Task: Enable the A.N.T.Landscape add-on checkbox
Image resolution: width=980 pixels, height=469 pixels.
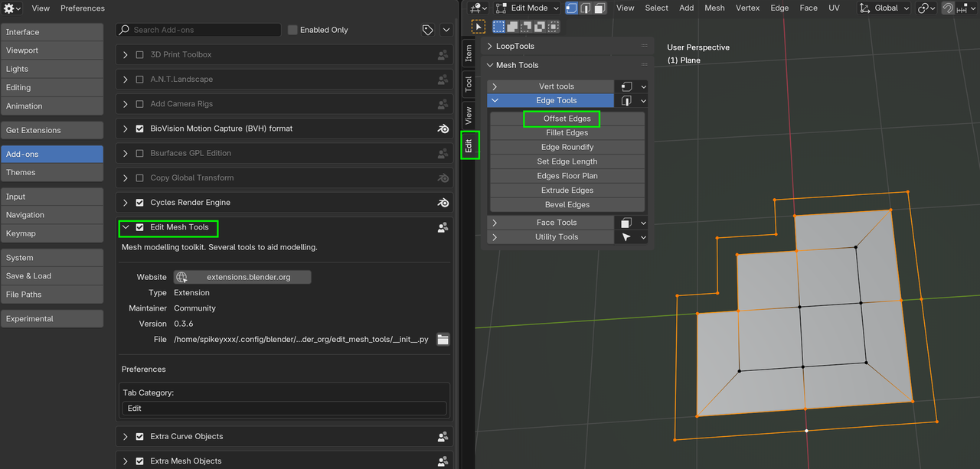Action: tap(139, 80)
